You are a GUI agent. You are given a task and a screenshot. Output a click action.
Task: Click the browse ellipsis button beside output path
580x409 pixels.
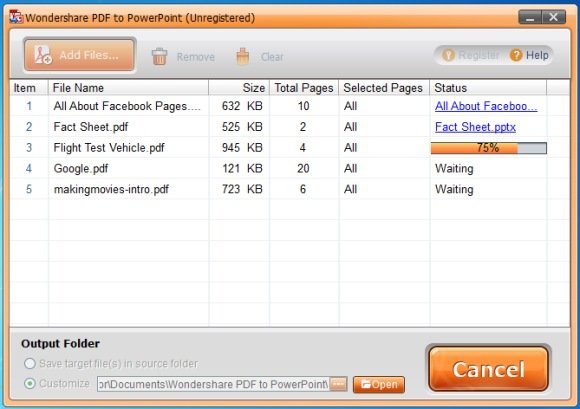coord(338,384)
